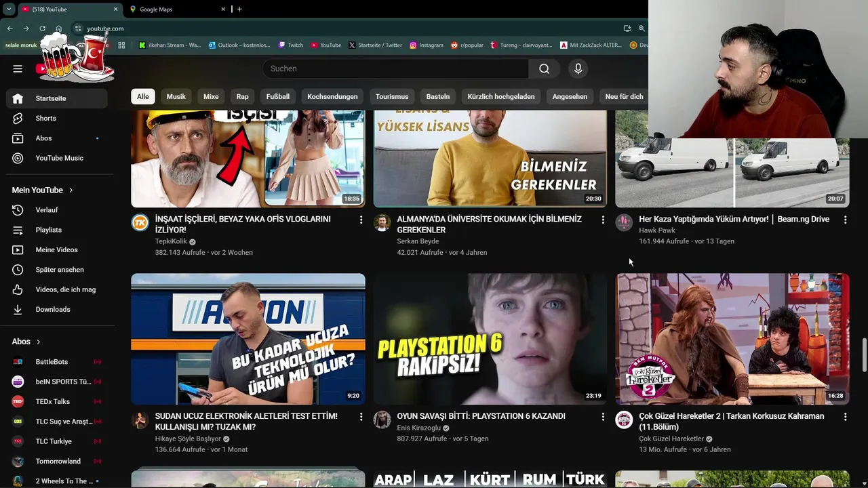Click Çok Güzel Hareketler channel avatar
The image size is (868, 488).
click(624, 420)
